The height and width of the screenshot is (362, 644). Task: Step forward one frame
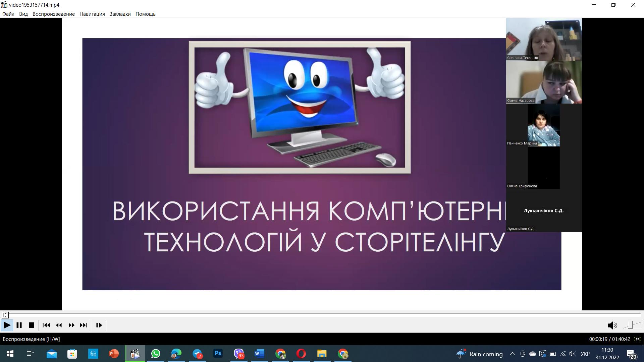tap(99, 325)
